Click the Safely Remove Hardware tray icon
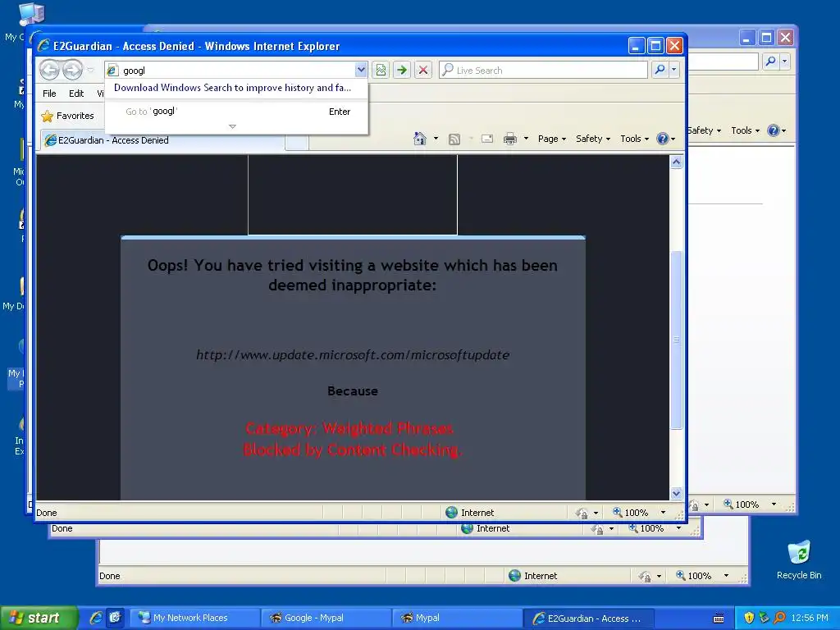The height and width of the screenshot is (630, 840). (x=764, y=618)
